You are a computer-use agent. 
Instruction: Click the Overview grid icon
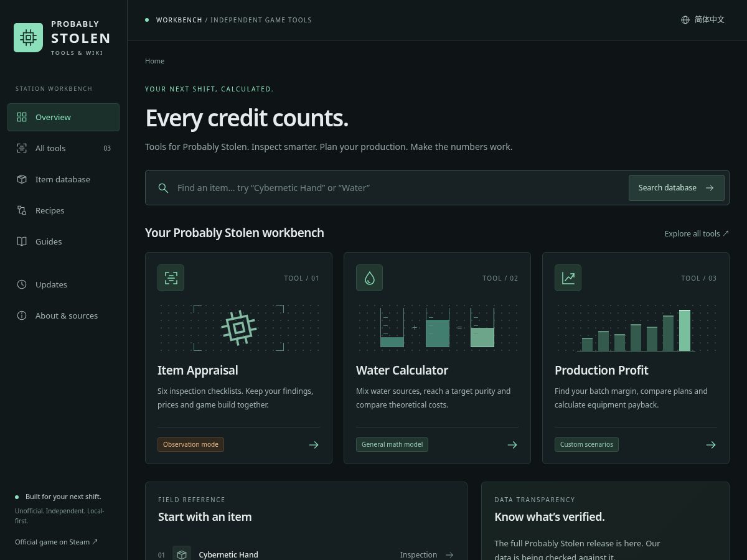[x=22, y=117]
